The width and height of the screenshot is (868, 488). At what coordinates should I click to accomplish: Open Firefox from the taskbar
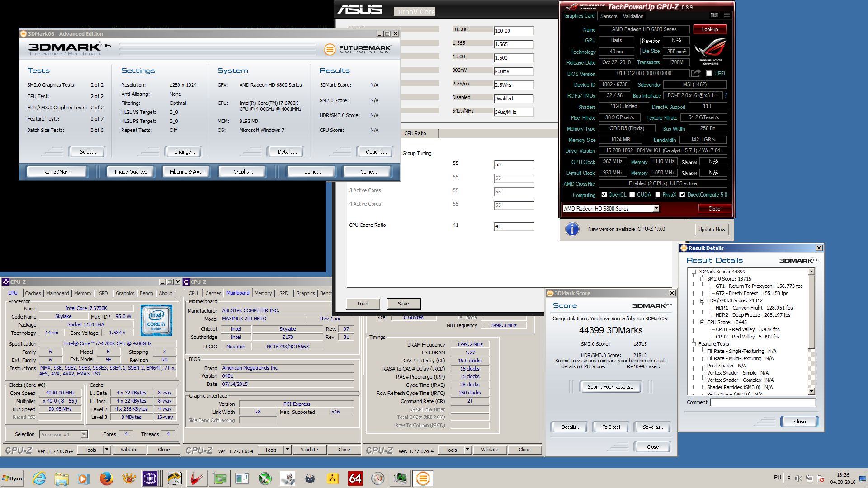tap(106, 478)
